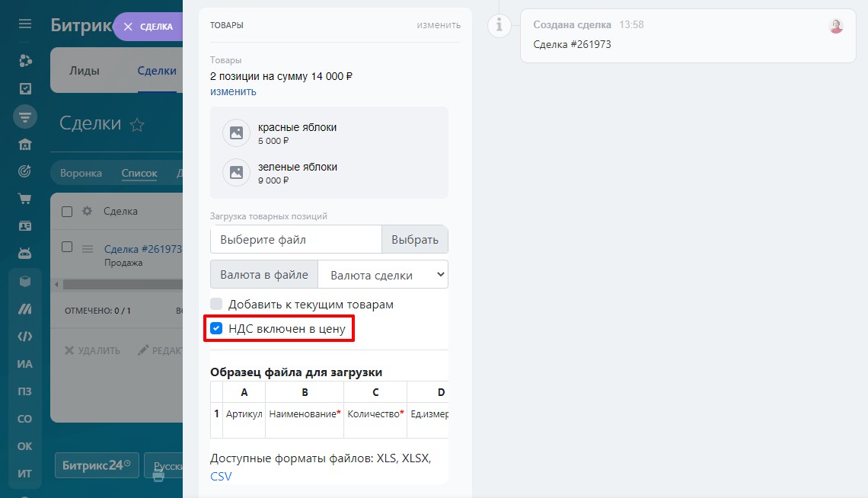
Task: Star the Сделки page as favorite
Action: (x=137, y=125)
